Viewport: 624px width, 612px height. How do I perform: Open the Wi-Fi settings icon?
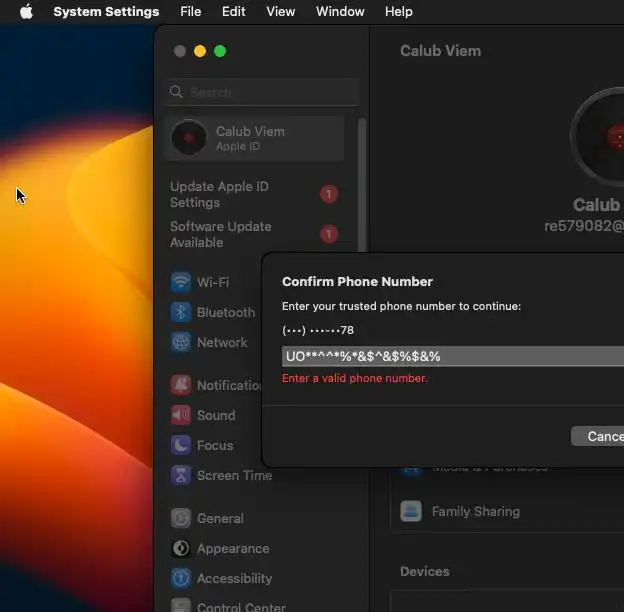181,282
